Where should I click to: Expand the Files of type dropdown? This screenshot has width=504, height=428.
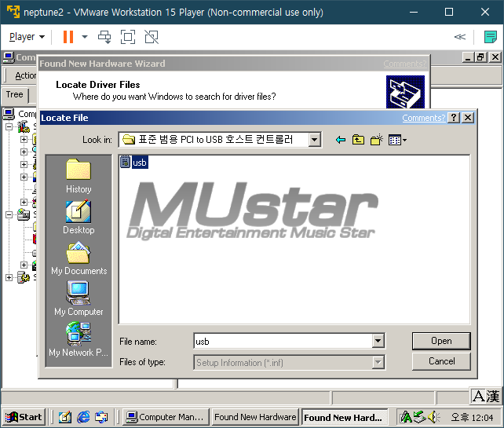pos(378,362)
